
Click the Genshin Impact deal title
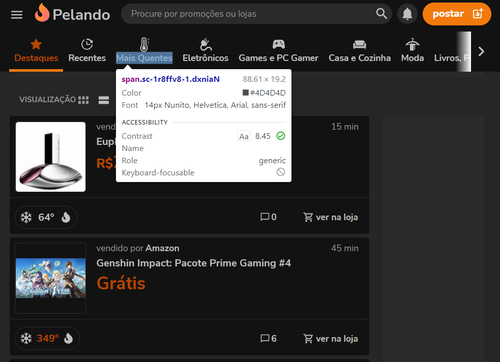pos(194,263)
